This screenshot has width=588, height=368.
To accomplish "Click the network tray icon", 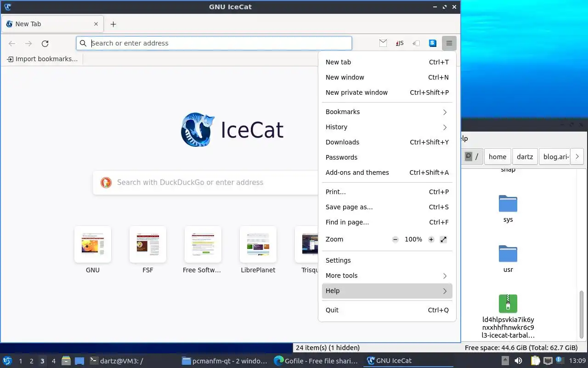I will [548, 361].
